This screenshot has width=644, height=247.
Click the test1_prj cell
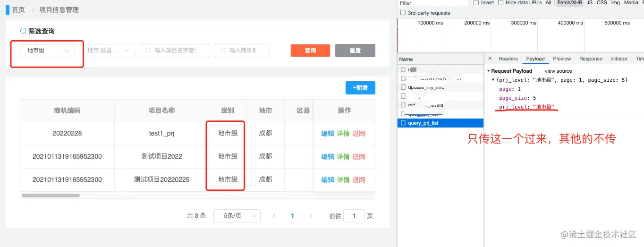point(161,134)
